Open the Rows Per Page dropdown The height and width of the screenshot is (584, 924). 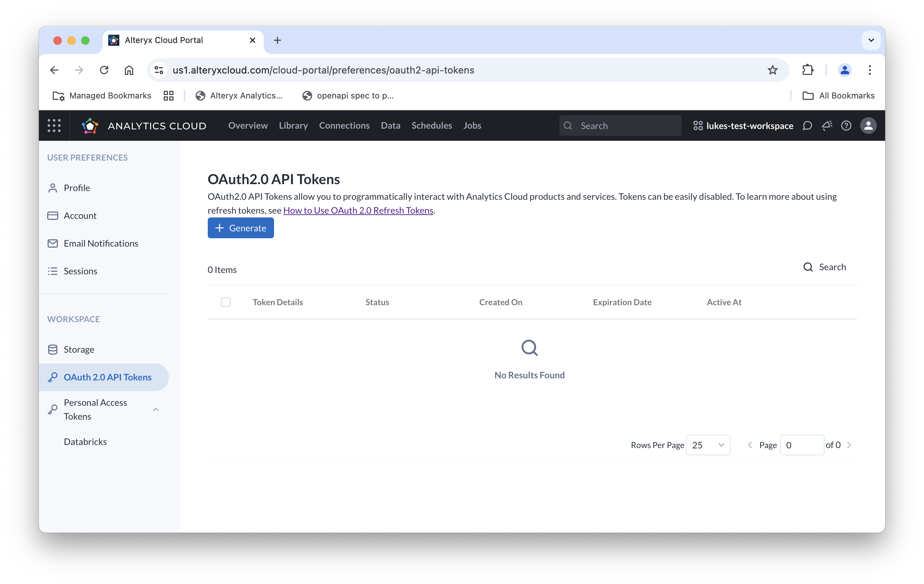[x=708, y=445]
